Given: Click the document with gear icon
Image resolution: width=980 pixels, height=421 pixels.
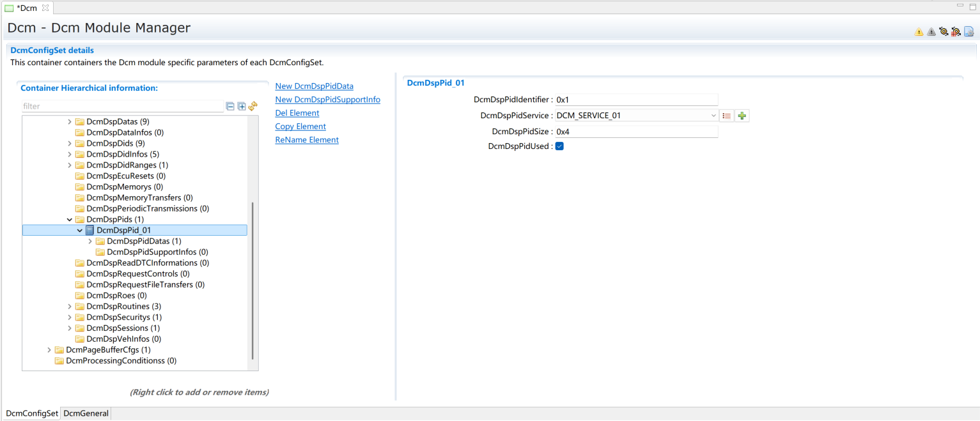Looking at the screenshot, I should pyautogui.click(x=968, y=32).
